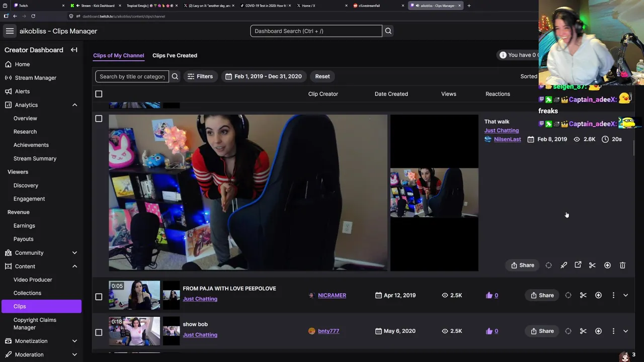This screenshot has width=644, height=362.
Task: Share the expanded That walk clip
Action: [522, 265]
